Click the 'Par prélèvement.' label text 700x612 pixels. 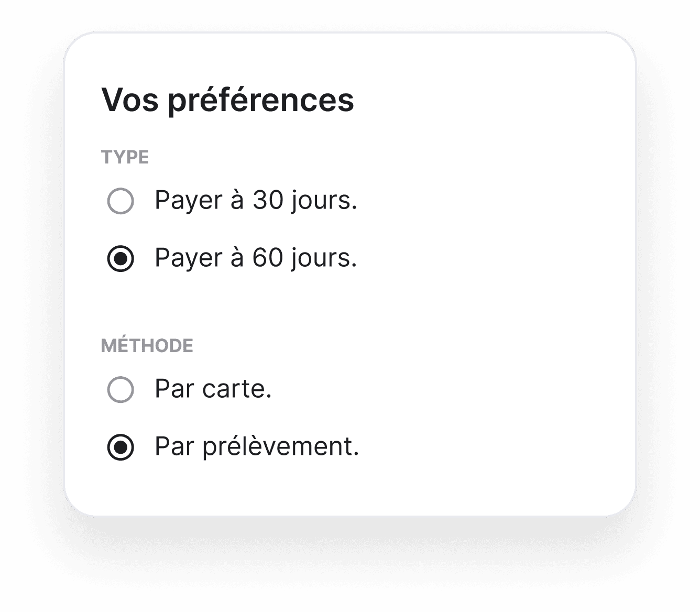(x=257, y=447)
